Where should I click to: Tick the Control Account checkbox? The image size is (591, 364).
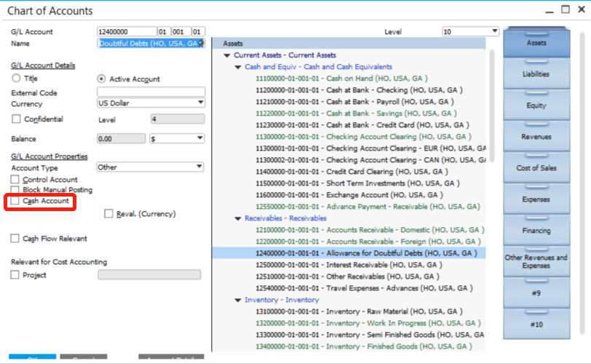pos(15,179)
